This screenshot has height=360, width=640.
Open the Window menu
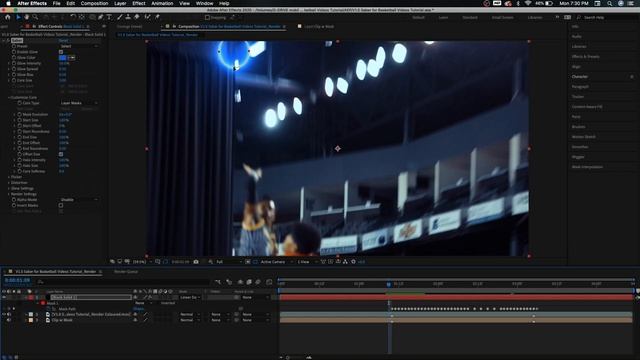204,3
